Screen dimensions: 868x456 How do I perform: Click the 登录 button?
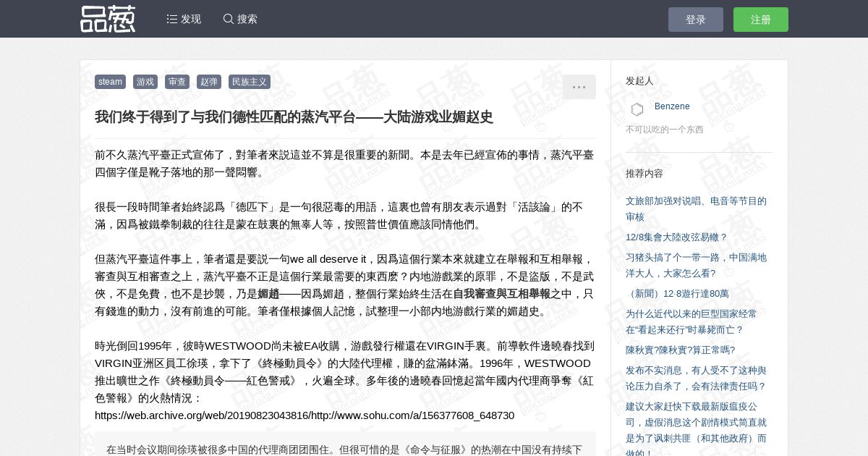[x=696, y=20]
